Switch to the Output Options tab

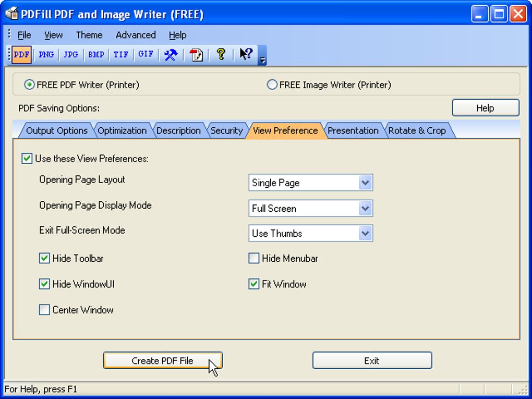(x=57, y=130)
